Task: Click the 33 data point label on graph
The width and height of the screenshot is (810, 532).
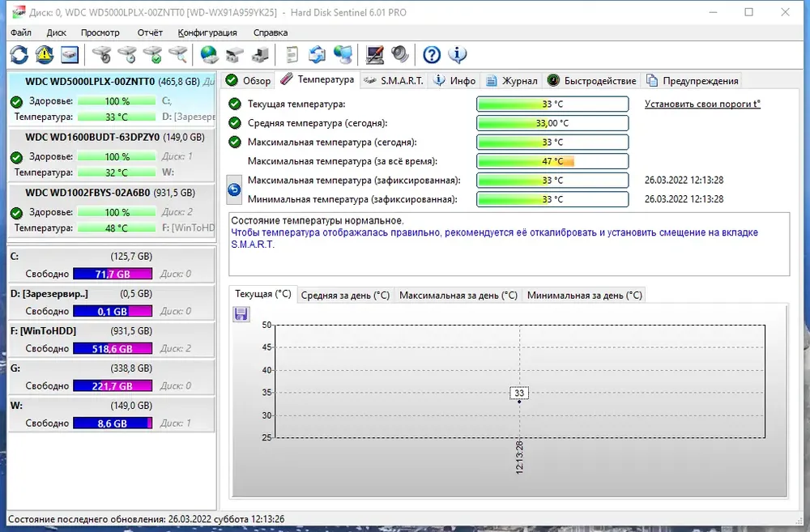Action: 519,393
